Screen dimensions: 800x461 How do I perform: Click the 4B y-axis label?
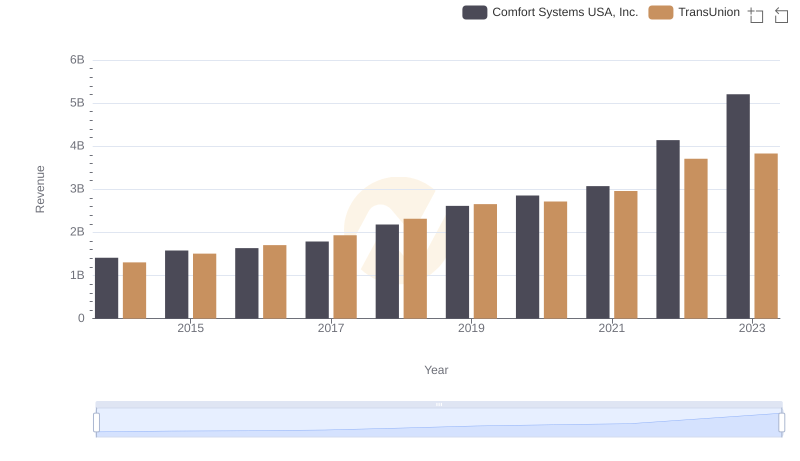pos(77,146)
